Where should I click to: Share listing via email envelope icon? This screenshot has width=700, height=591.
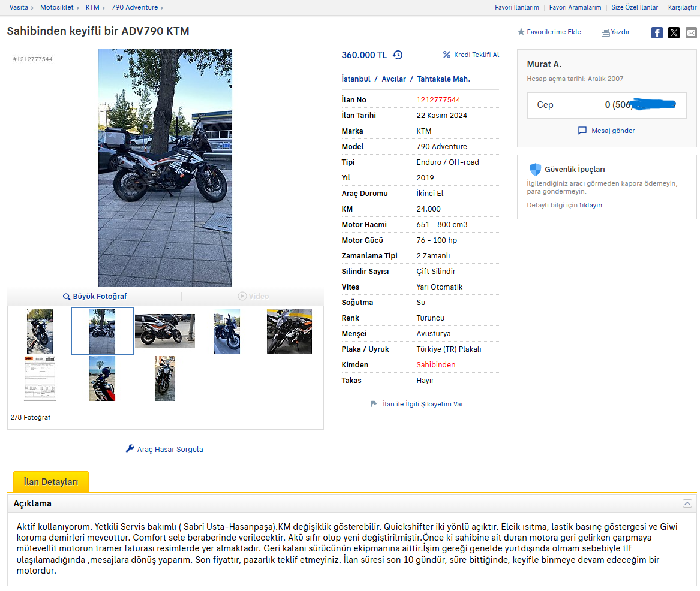(691, 32)
